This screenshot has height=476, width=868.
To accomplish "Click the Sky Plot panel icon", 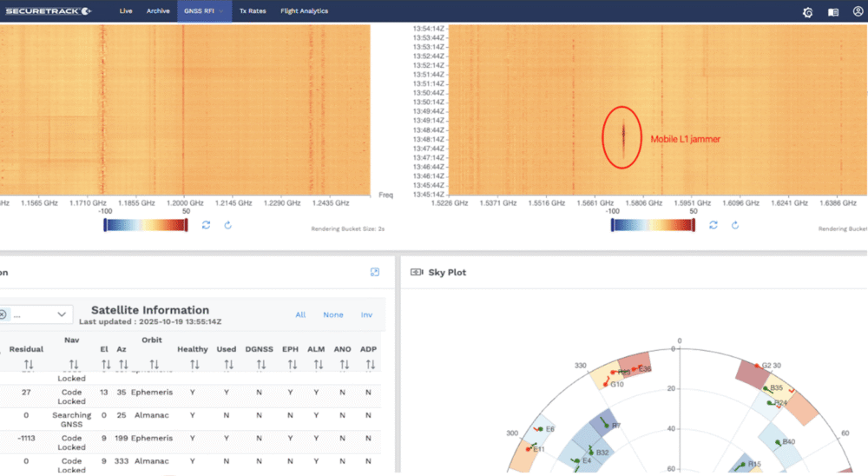I will 417,272.
